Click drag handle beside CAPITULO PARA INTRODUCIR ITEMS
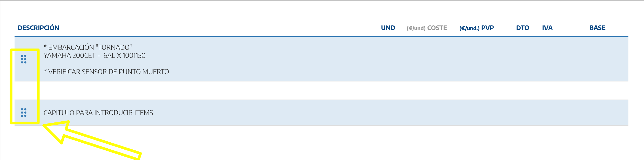Viewport: 644px width, 160px height. pyautogui.click(x=24, y=113)
